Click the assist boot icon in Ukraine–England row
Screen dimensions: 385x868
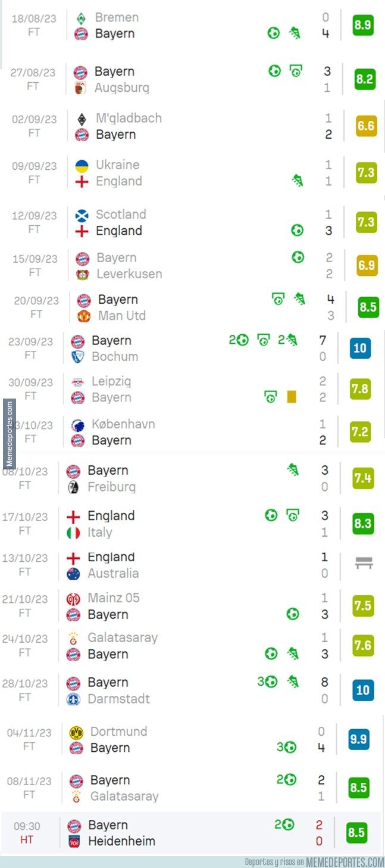[297, 180]
